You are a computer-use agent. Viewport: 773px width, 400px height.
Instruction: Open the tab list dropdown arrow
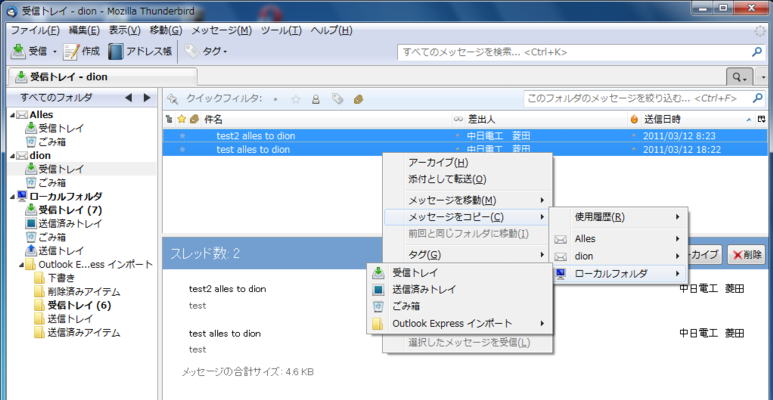(x=764, y=77)
